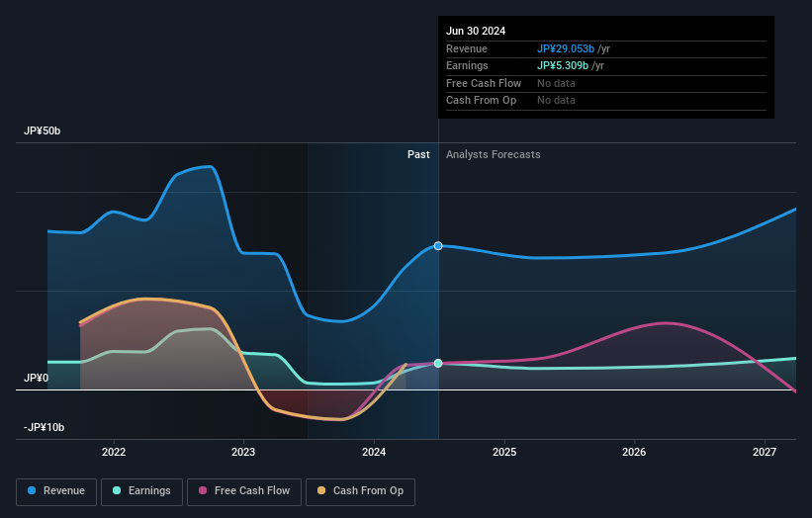Viewport: 812px width, 518px height.
Task: Click the Jun 30 2024 tooltip date
Action: click(476, 31)
